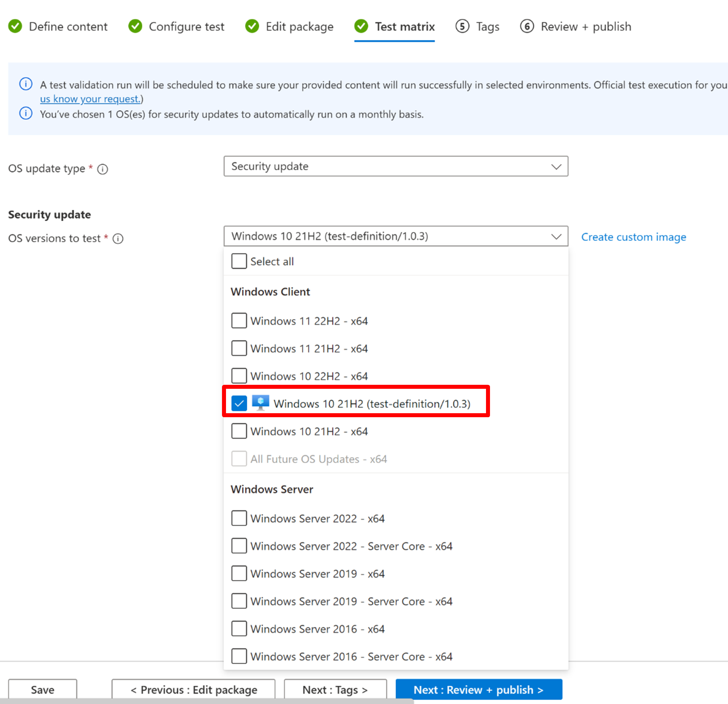Click the Windows Server group heading
Image resolution: width=728 pixels, height=704 pixels.
272,489
